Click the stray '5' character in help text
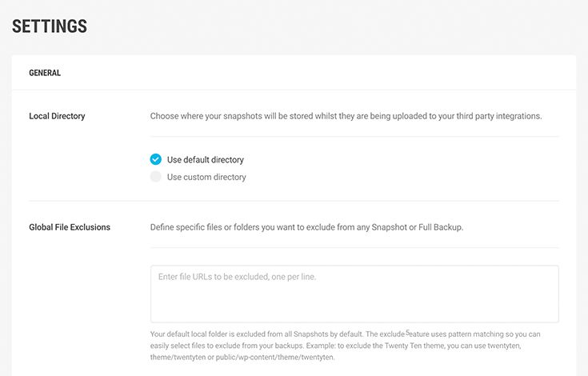Viewport: 588px width, 376px height. click(408, 333)
